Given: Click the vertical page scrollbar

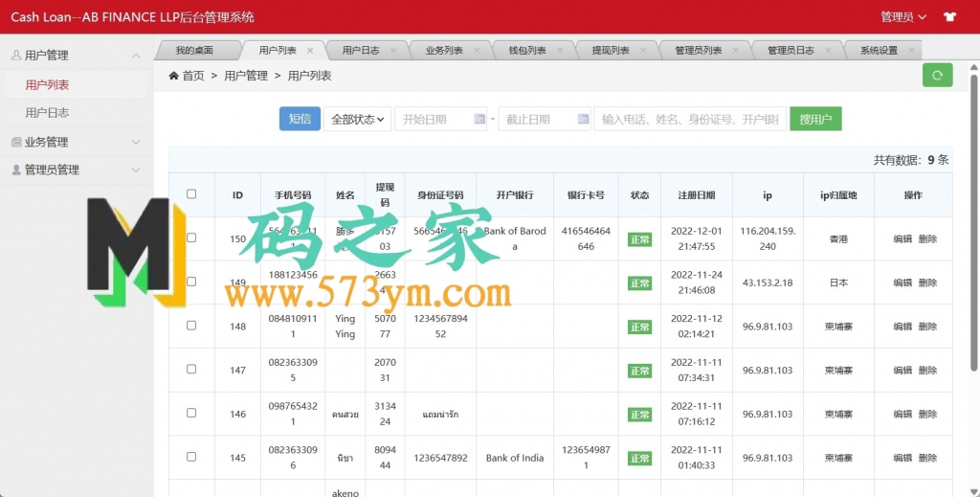Looking at the screenshot, I should (x=973, y=222).
